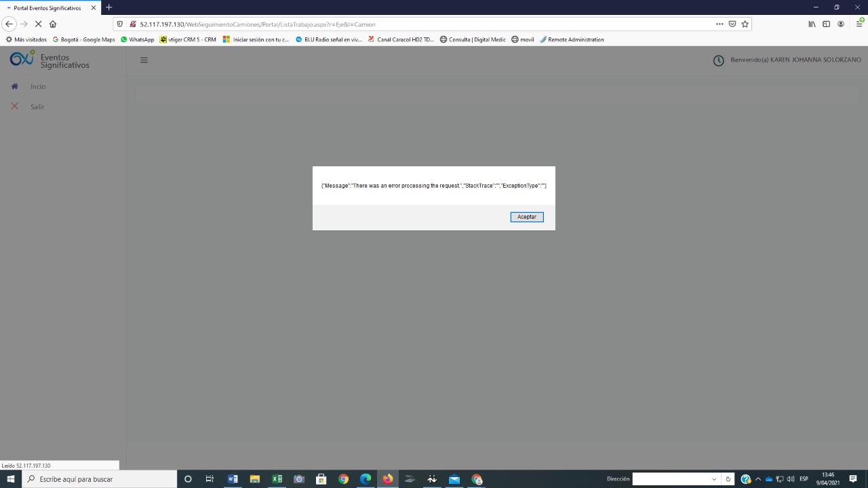
Task: Expand the Dirección address dropdown
Action: 715,479
